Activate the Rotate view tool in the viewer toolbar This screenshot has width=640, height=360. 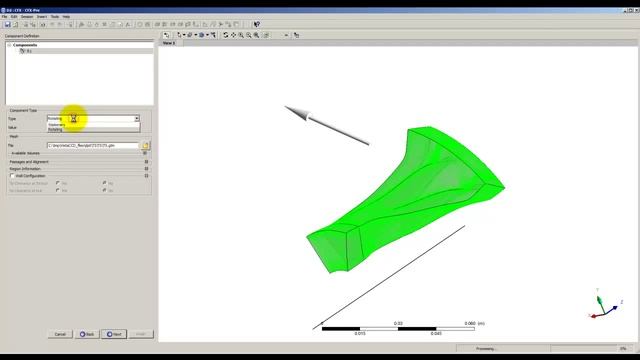click(226, 35)
